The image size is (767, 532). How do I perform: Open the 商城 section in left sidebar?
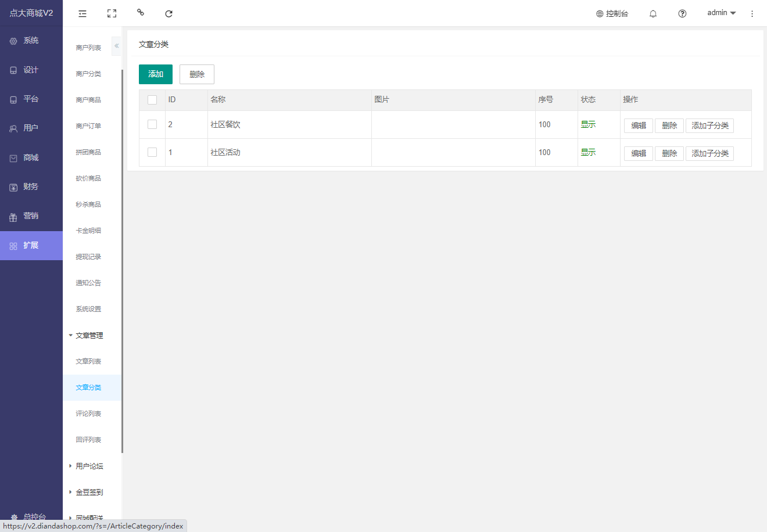click(x=31, y=157)
